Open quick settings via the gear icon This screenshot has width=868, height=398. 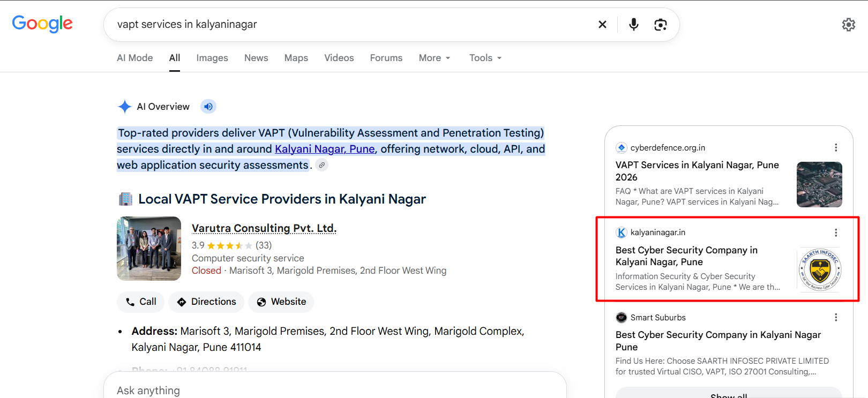click(849, 24)
